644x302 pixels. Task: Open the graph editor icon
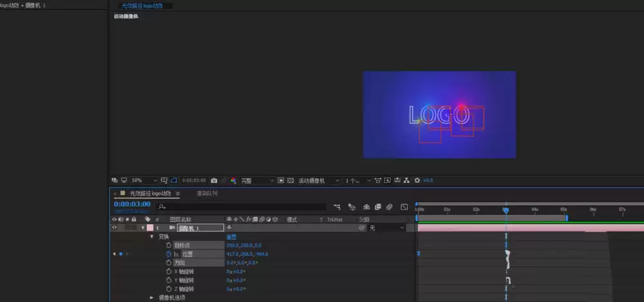pyautogui.click(x=404, y=207)
